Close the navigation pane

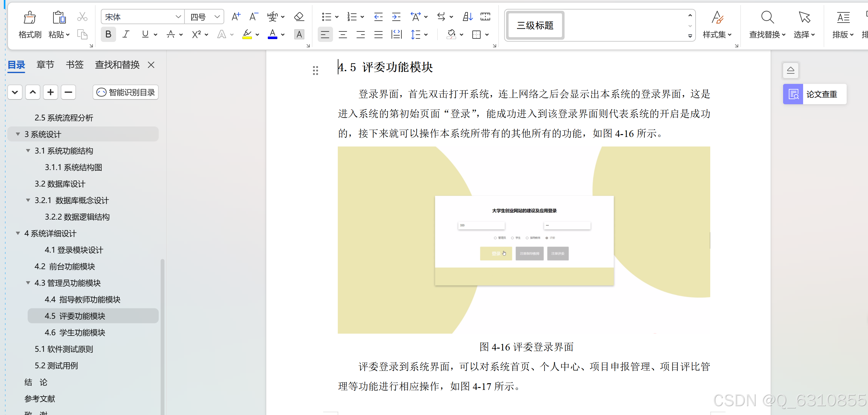coord(151,65)
